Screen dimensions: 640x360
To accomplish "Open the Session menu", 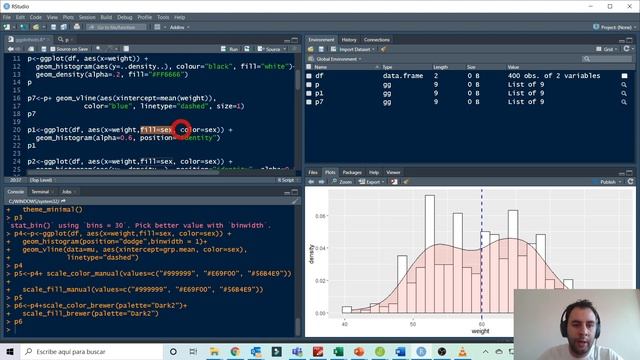I will (87, 17).
